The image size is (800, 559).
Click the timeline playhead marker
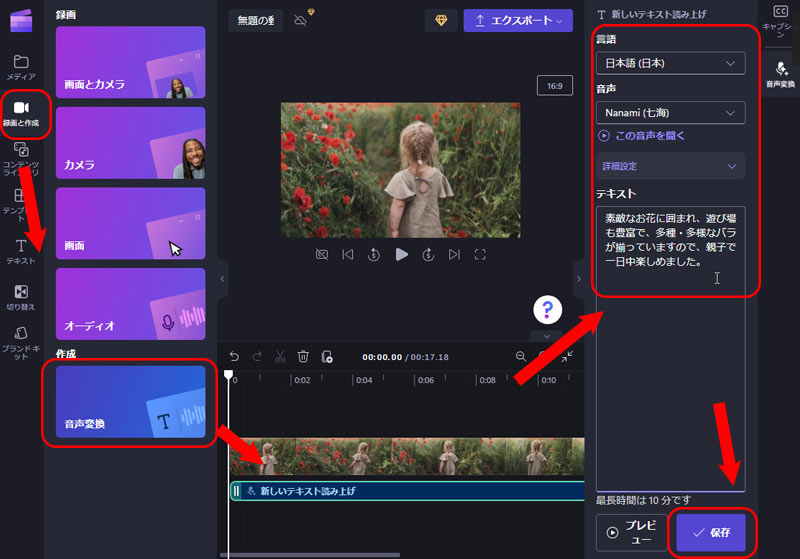(x=229, y=375)
